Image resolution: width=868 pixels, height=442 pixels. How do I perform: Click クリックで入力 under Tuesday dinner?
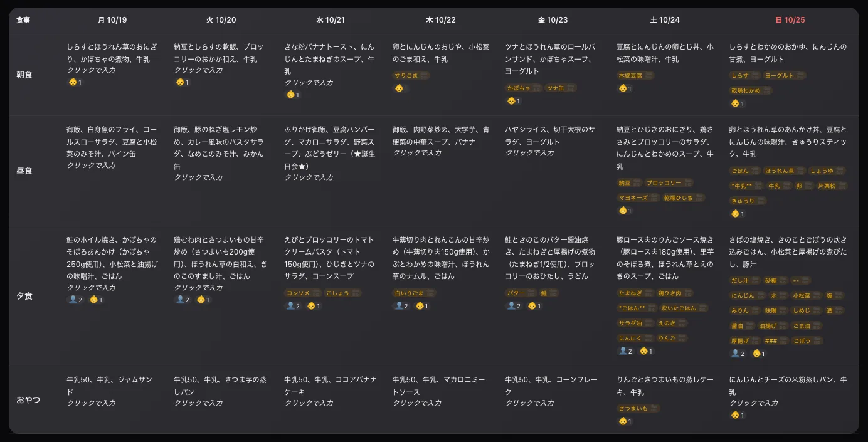point(198,288)
